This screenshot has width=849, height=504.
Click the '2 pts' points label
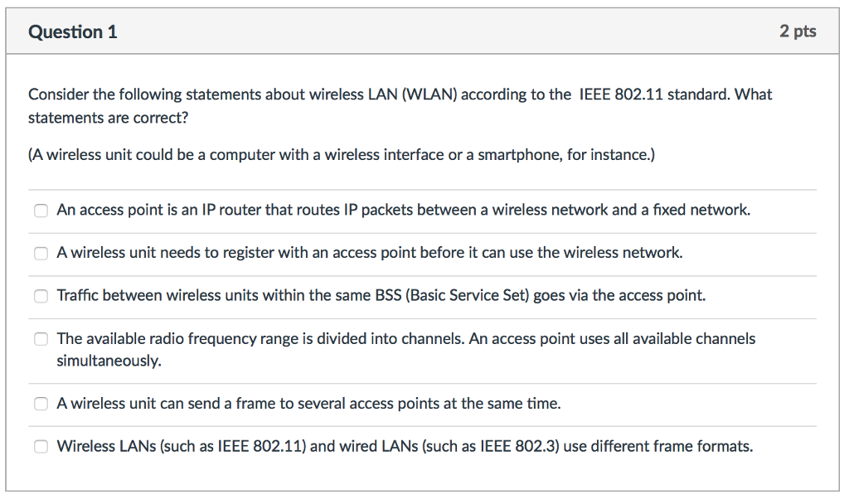798,31
